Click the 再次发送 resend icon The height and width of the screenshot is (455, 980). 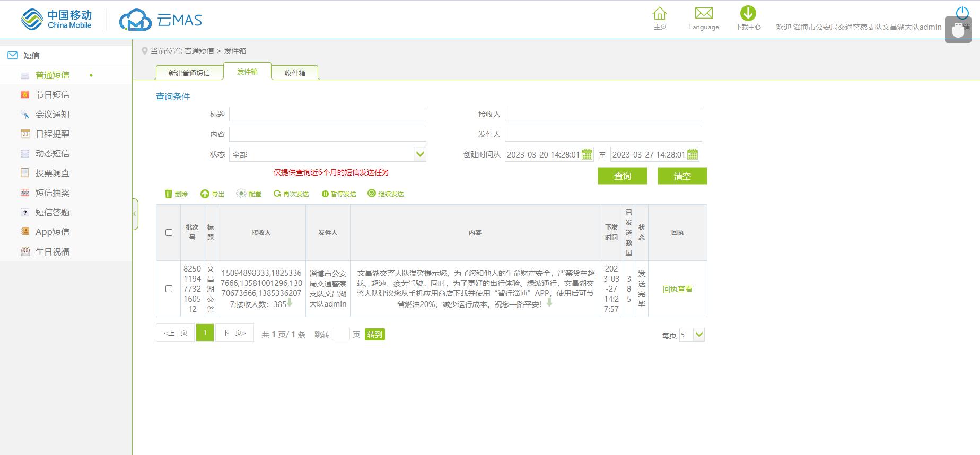pos(277,194)
